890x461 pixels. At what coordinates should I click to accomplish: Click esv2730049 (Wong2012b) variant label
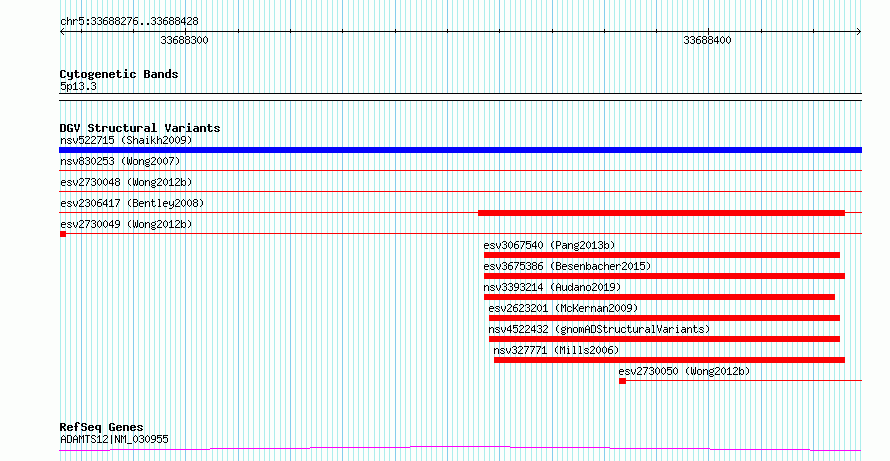126,224
